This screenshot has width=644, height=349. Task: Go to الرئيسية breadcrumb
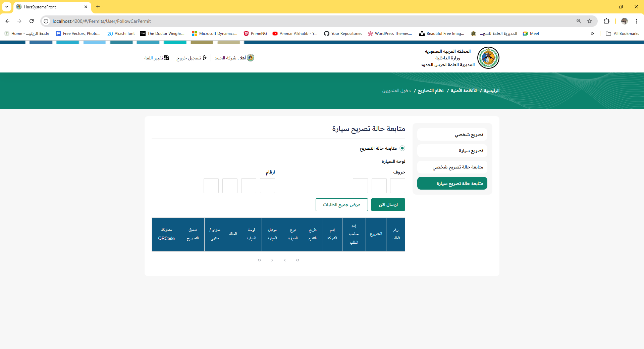(x=491, y=91)
